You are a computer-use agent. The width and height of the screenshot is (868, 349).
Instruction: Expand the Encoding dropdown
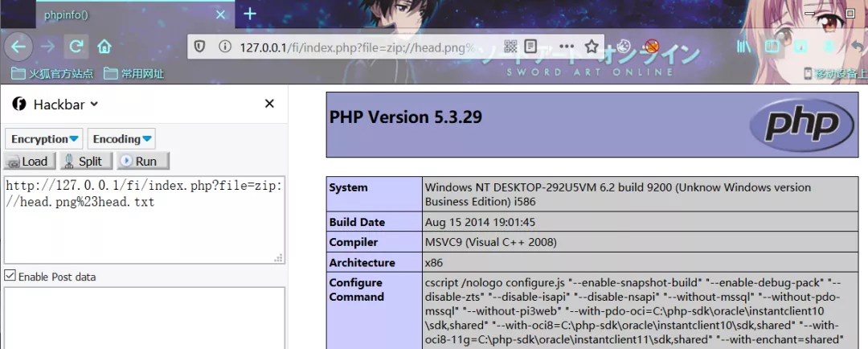122,139
